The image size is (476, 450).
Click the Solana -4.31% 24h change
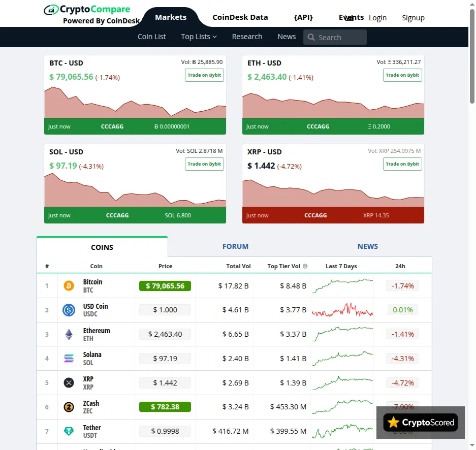point(402,359)
